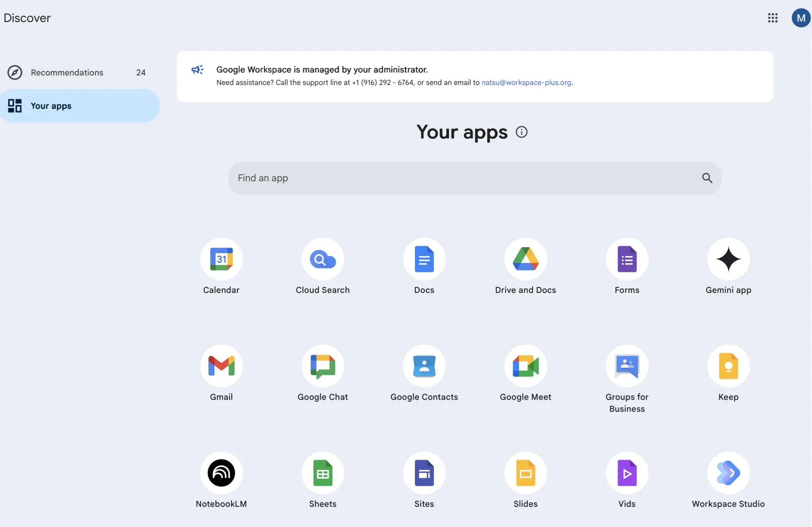Launch the Google Meet camera icon
This screenshot has height=527, width=812.
pos(526,366)
